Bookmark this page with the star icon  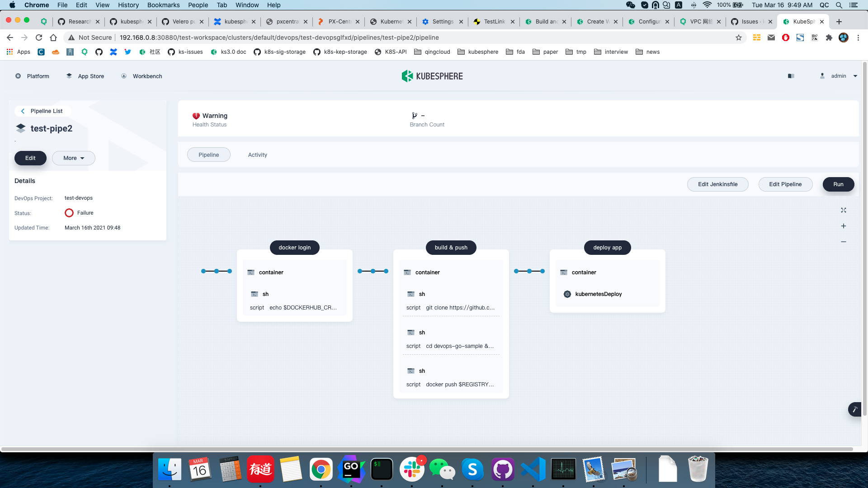pos(739,38)
